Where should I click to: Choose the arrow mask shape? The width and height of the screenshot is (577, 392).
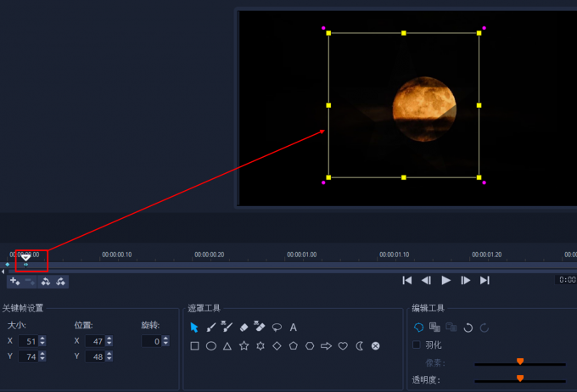point(326,346)
